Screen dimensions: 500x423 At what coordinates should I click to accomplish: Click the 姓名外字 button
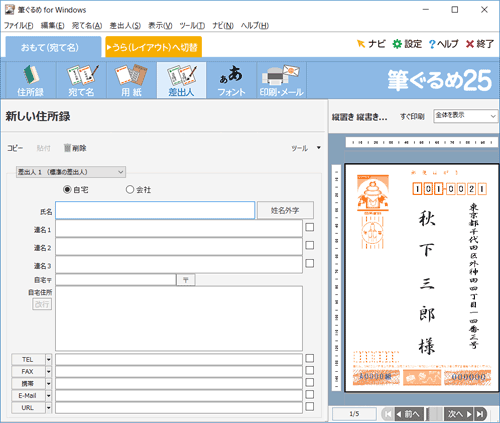[285, 210]
